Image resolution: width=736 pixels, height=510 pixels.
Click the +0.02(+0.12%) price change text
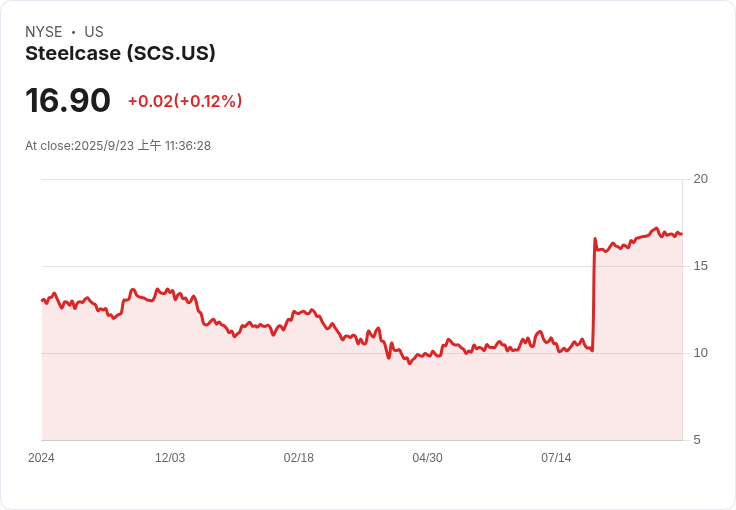click(185, 101)
